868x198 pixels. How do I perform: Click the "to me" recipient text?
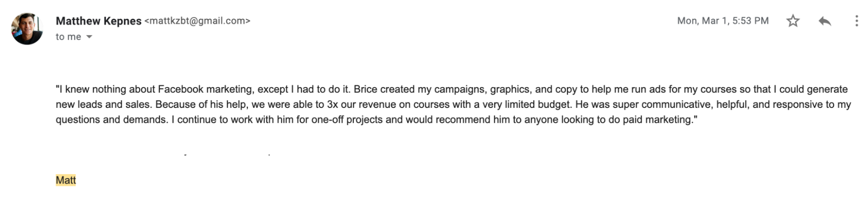click(68, 37)
